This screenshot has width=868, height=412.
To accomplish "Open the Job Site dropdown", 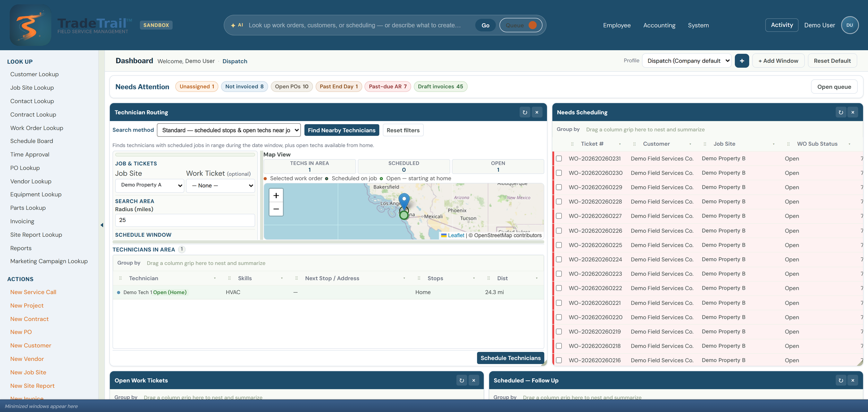I will click(150, 185).
